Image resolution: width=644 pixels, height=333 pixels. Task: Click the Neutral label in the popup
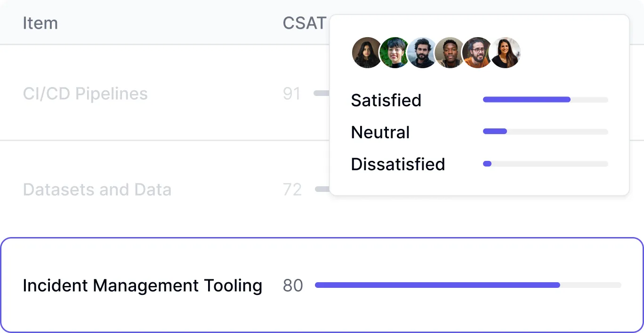point(380,132)
